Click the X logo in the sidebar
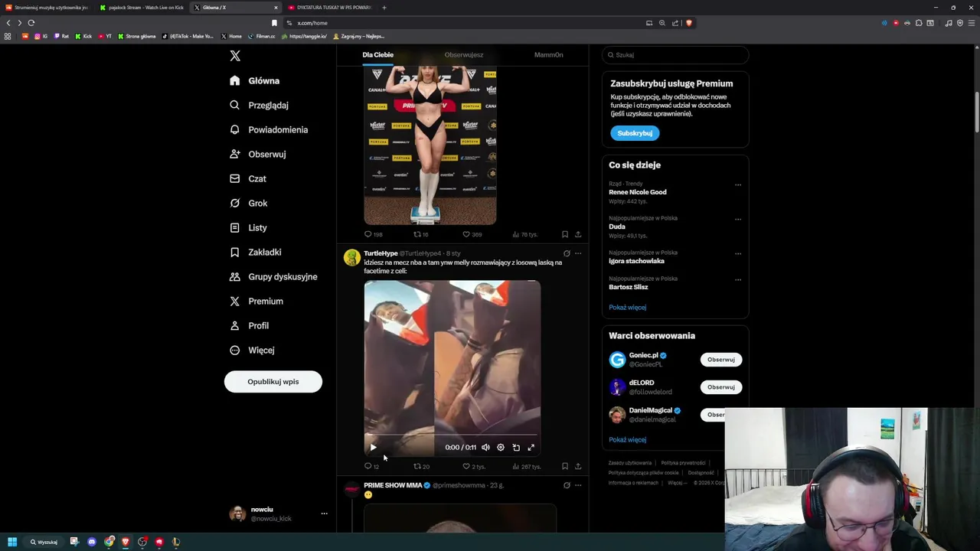The image size is (980, 551). coord(235,56)
